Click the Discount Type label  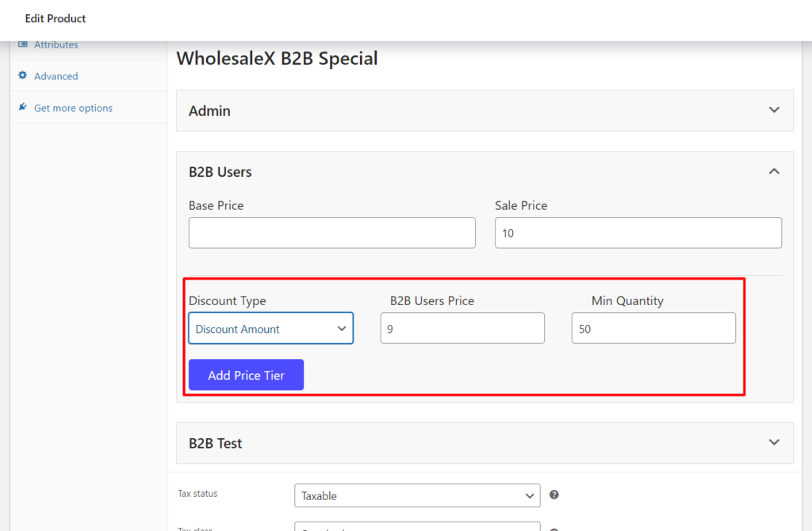[228, 300]
